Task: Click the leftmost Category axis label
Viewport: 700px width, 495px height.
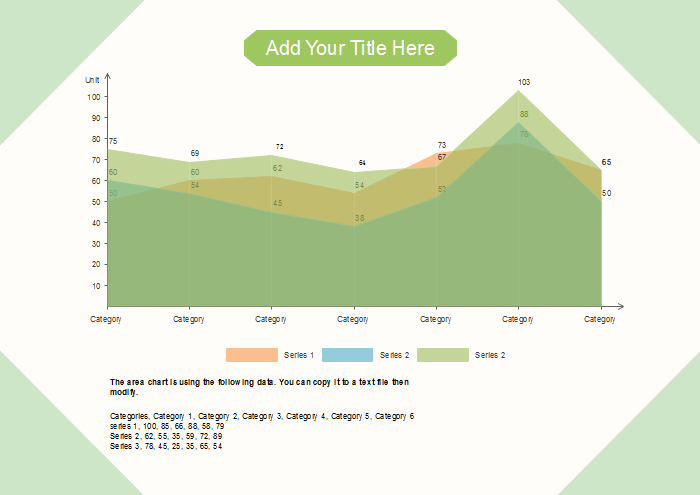Action: pos(107,319)
